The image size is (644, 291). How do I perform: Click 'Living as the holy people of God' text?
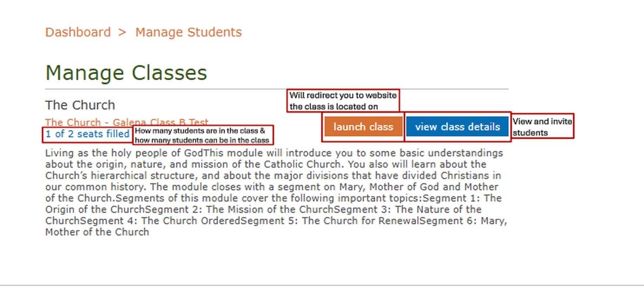[x=124, y=153]
